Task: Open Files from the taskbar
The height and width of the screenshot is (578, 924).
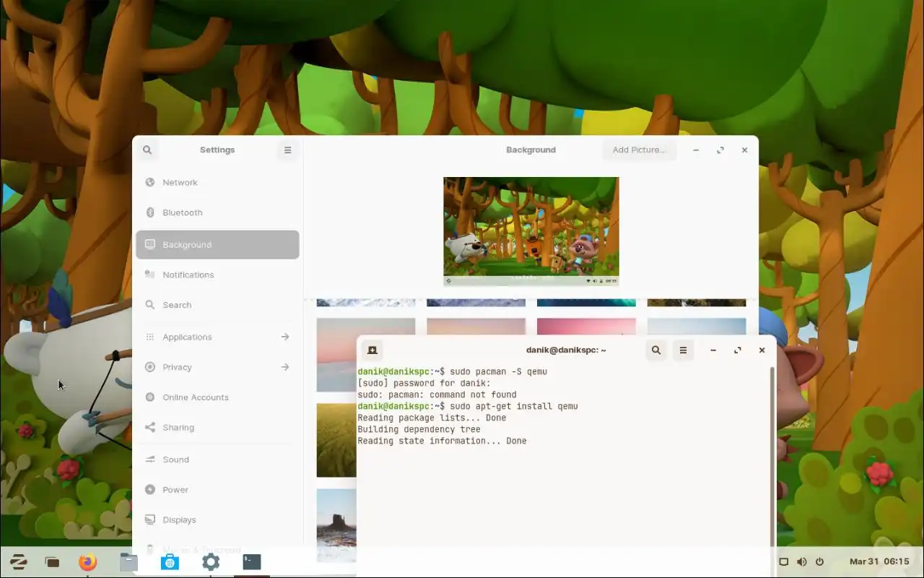Action: click(128, 562)
